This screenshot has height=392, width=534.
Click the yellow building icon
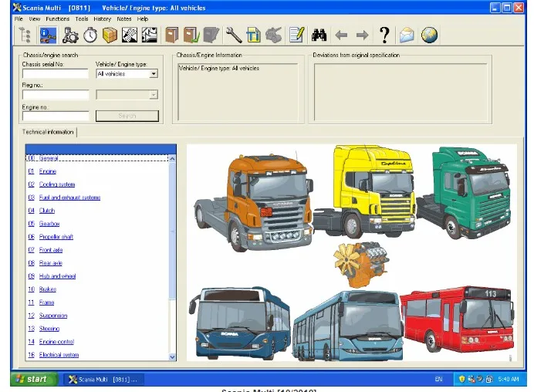pyautogui.click(x=253, y=35)
